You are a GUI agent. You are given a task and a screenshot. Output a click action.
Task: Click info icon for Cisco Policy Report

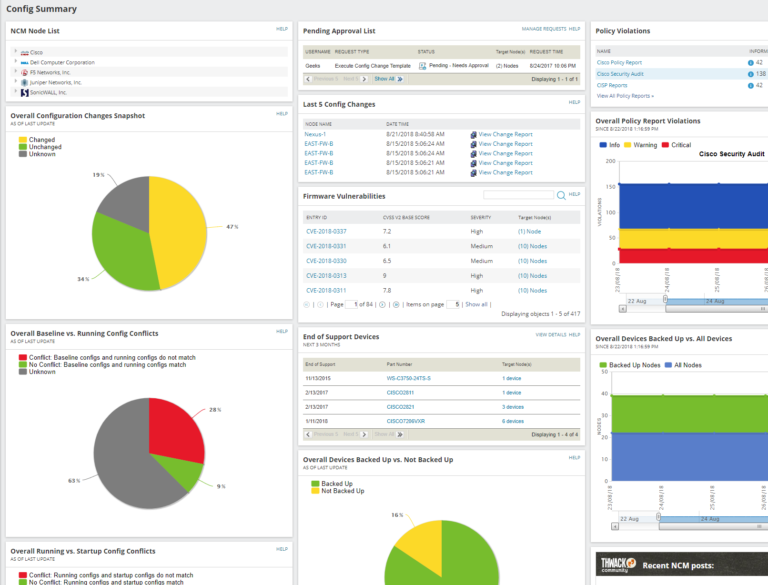(750, 63)
